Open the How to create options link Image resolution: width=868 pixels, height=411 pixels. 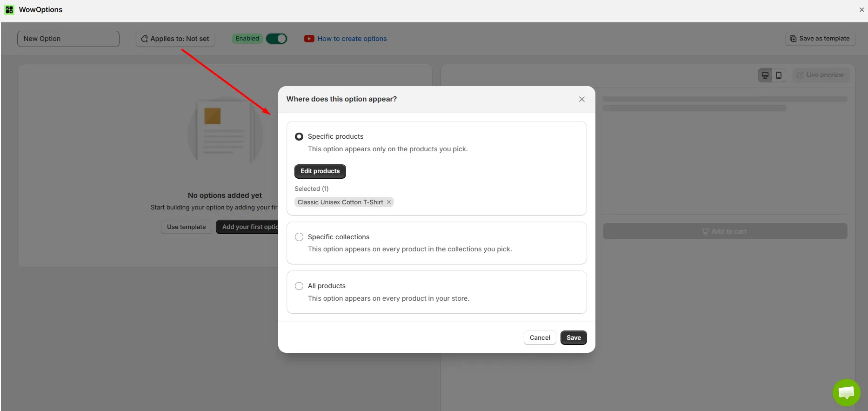coord(352,39)
